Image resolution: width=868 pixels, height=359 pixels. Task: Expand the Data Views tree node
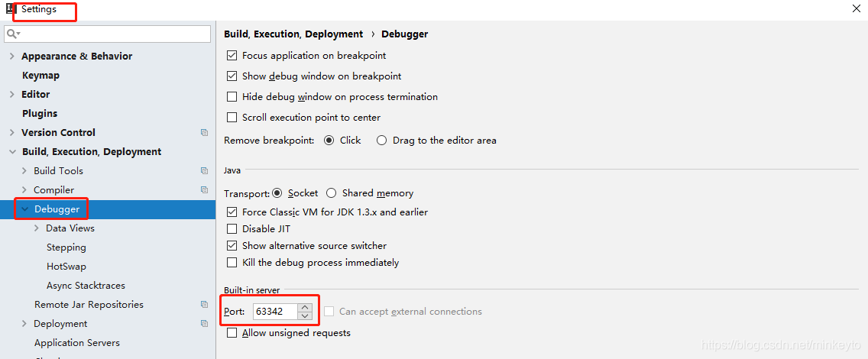tap(37, 228)
